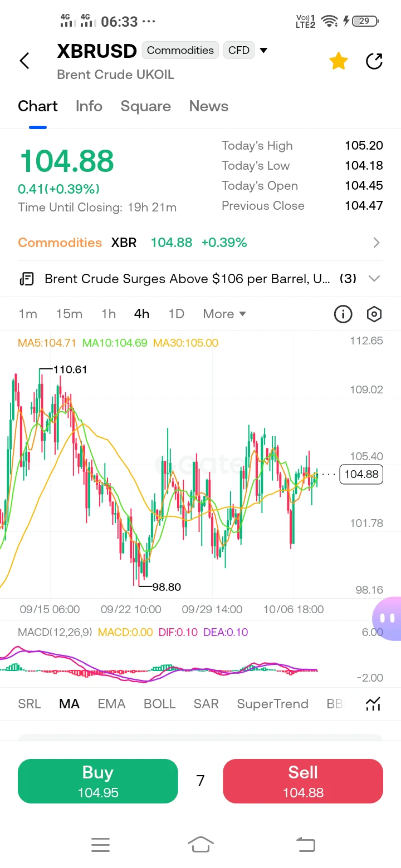The width and height of the screenshot is (401, 868).
Task: Tap the Sell 104.88 button
Action: click(x=303, y=781)
